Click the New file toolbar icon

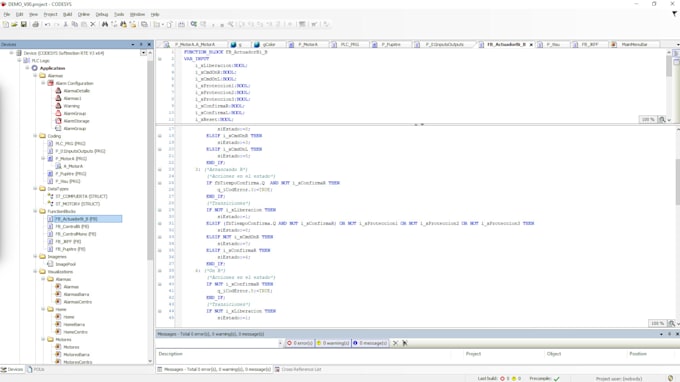pyautogui.click(x=6, y=25)
